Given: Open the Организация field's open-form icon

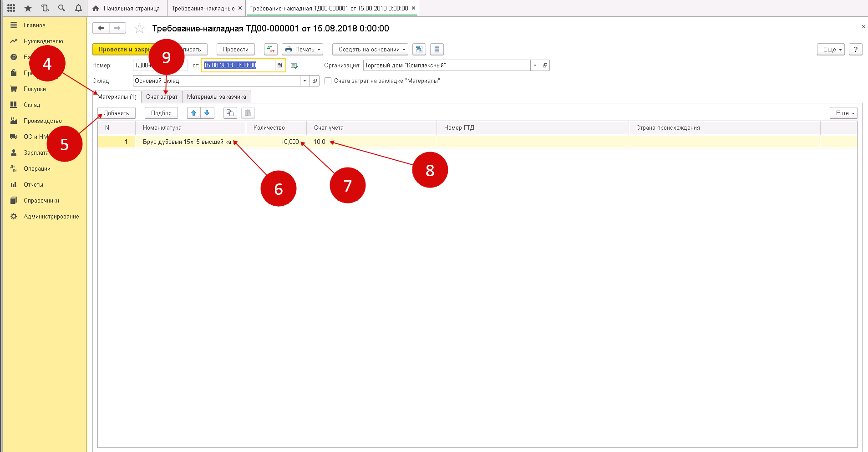Looking at the screenshot, I should coord(545,66).
